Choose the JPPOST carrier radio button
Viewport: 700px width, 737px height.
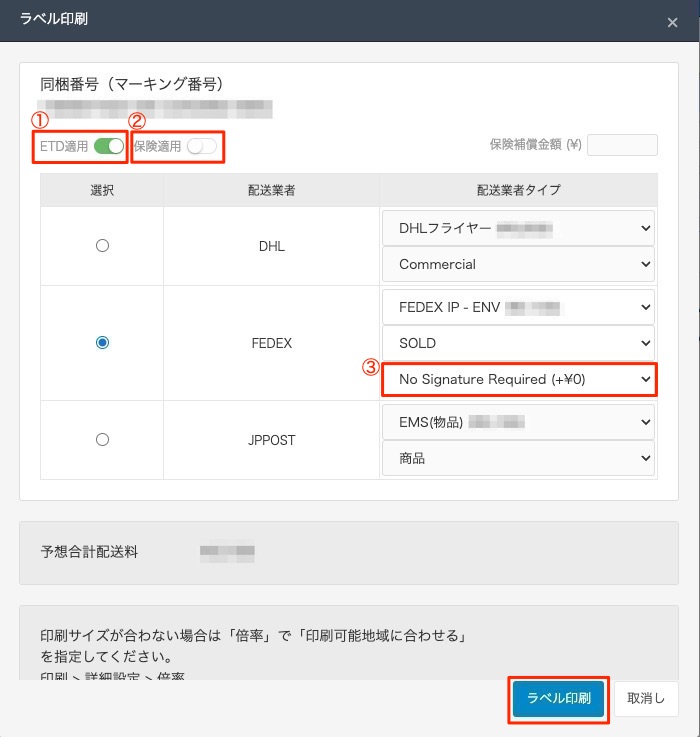(x=102, y=439)
